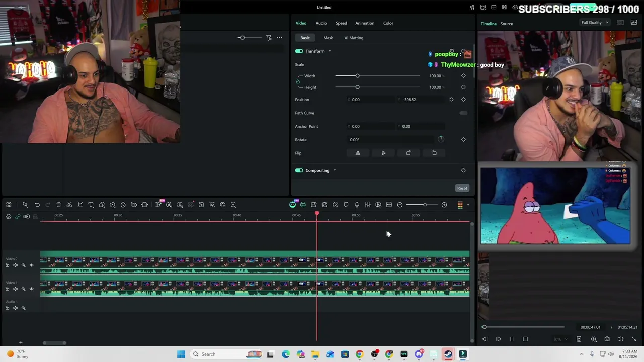This screenshot has width=644, height=362.
Task: Delete the selected clip with trash icon
Action: pyautogui.click(x=58, y=205)
